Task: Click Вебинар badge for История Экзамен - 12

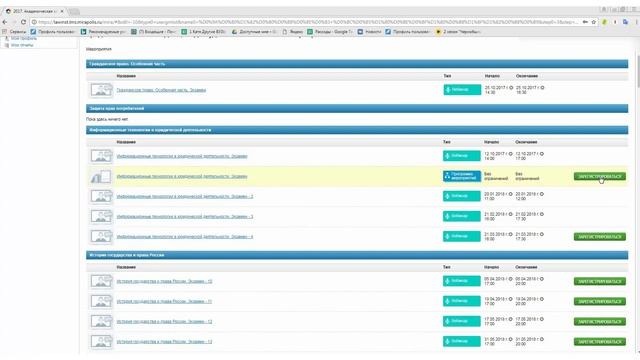Action: click(x=462, y=321)
